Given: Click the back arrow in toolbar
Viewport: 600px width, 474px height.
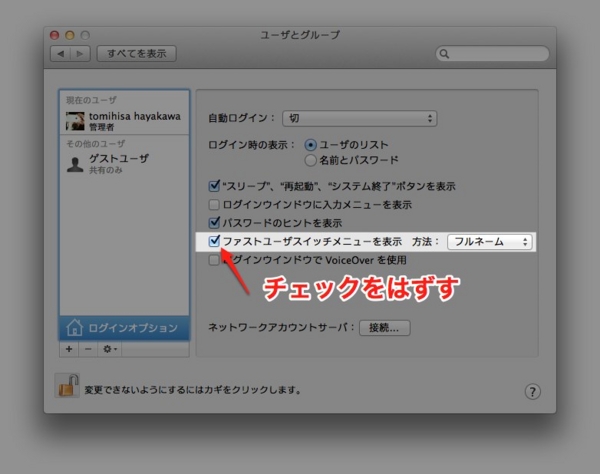Looking at the screenshot, I should (61, 54).
